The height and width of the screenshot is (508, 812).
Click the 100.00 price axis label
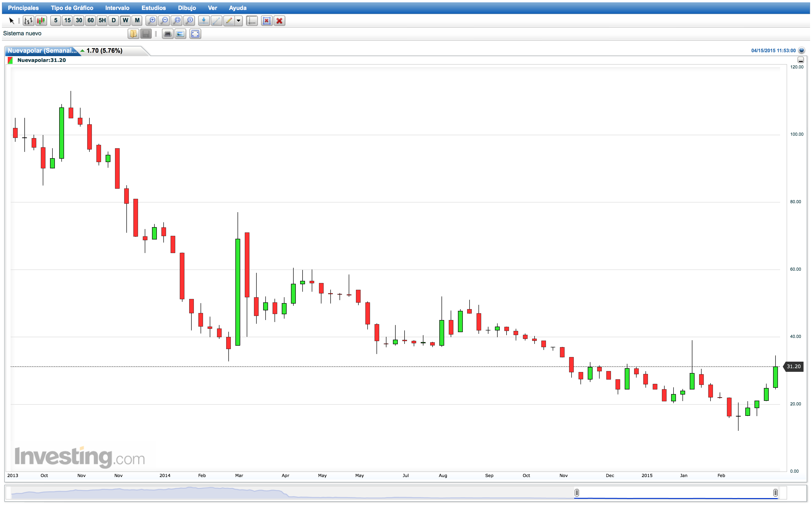[797, 134]
